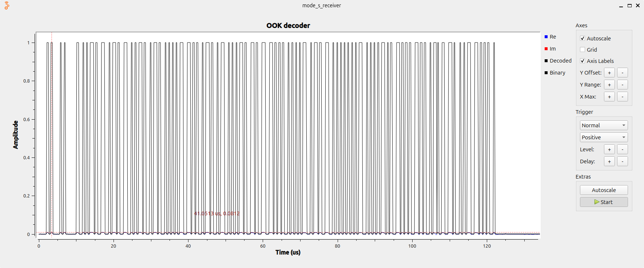Screen dimensions: 644x268
Task: Decrease the trigger Delay
Action: click(x=622, y=161)
